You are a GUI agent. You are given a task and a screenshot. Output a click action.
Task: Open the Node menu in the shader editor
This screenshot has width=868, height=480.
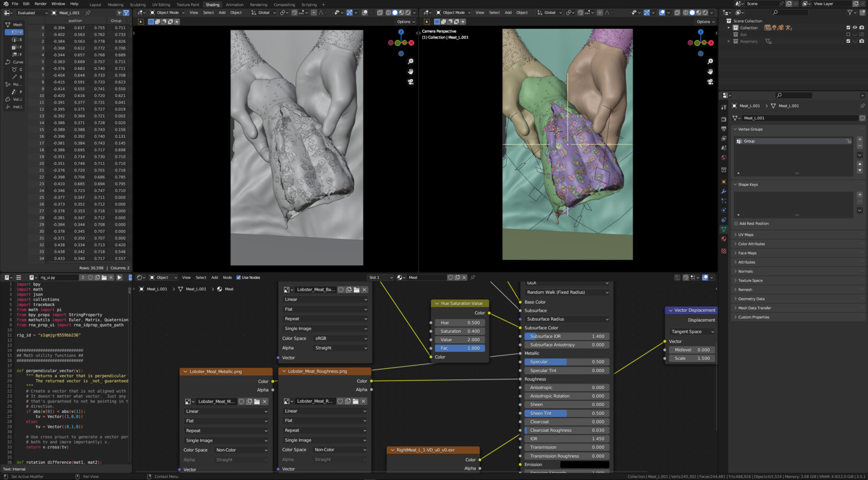pyautogui.click(x=227, y=277)
